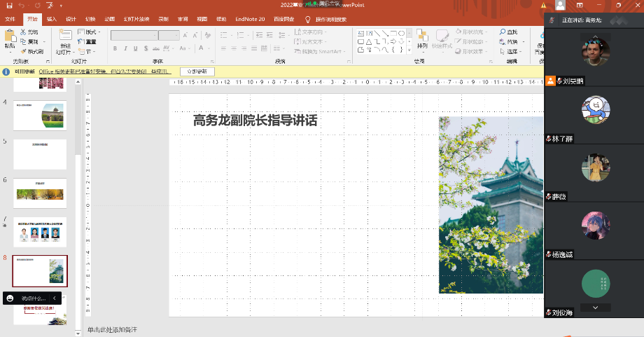Click the Paste clipboard icon
The height and width of the screenshot is (337, 644).
click(x=10, y=35)
